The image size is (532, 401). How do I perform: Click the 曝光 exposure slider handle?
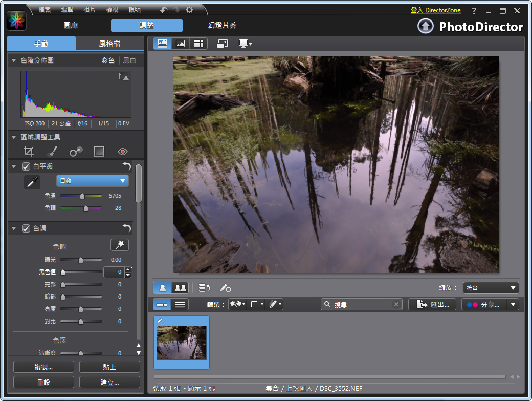(80, 260)
